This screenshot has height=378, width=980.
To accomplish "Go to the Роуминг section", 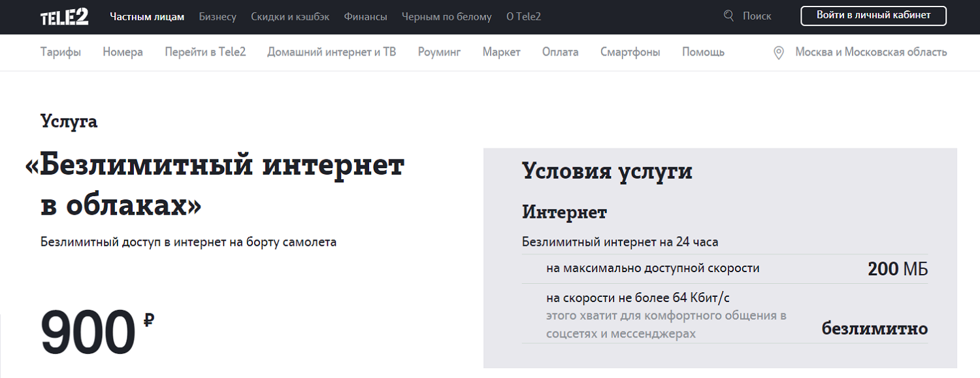I will click(440, 52).
